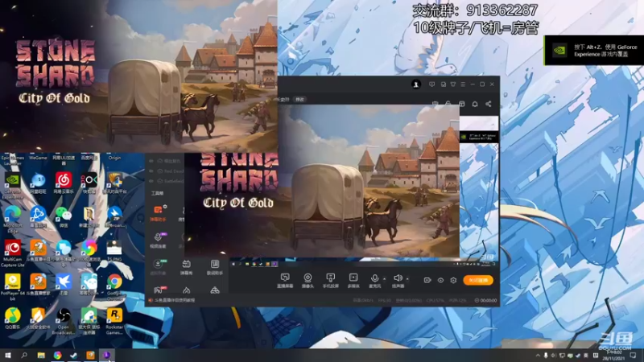644x362 pixels.
Task: Open QQ Music desktop shortcut
Action: [x=12, y=319]
